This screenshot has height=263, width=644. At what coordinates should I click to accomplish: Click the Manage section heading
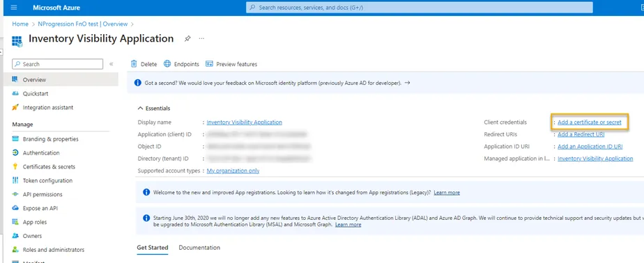coord(22,125)
